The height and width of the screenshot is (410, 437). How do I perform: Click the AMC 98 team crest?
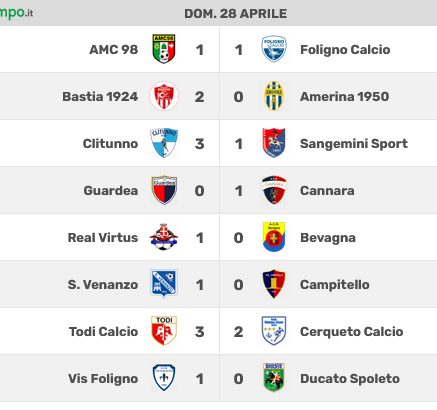coord(164,49)
